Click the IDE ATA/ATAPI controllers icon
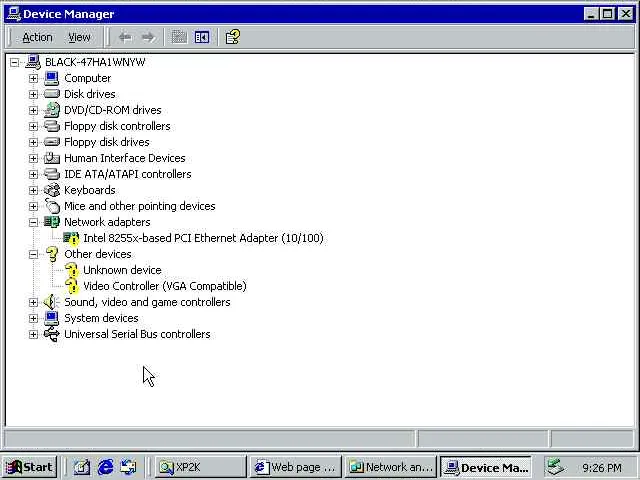 click(x=51, y=174)
